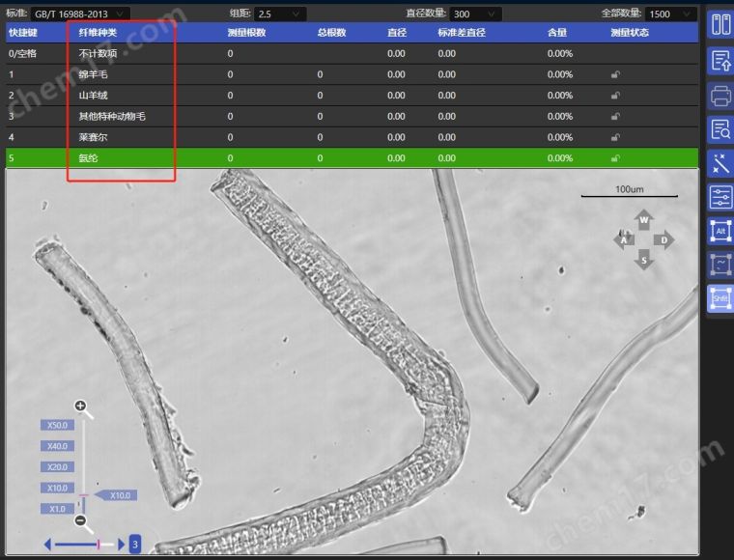
Task: Click the print icon in right sidebar
Action: coord(720,95)
